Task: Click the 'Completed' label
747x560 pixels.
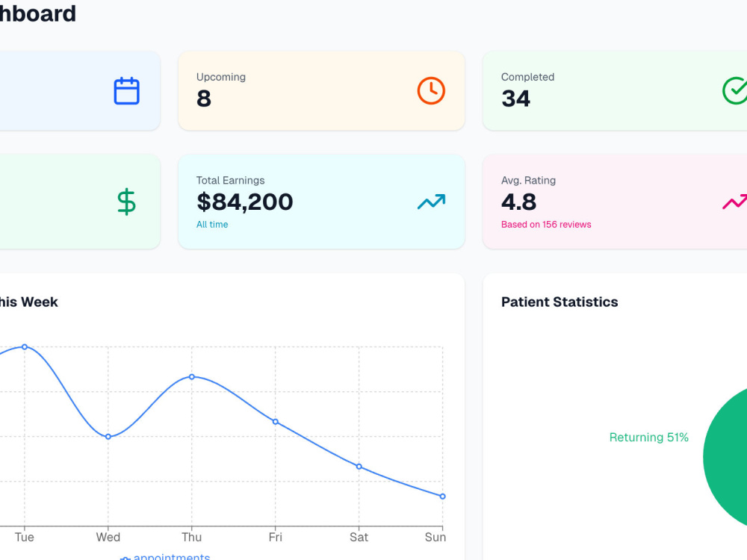Action: (528, 77)
